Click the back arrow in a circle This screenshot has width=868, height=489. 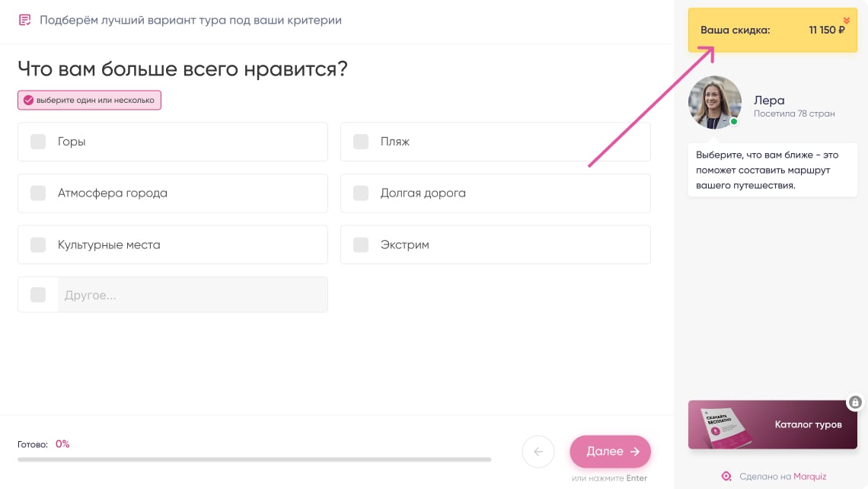click(538, 451)
